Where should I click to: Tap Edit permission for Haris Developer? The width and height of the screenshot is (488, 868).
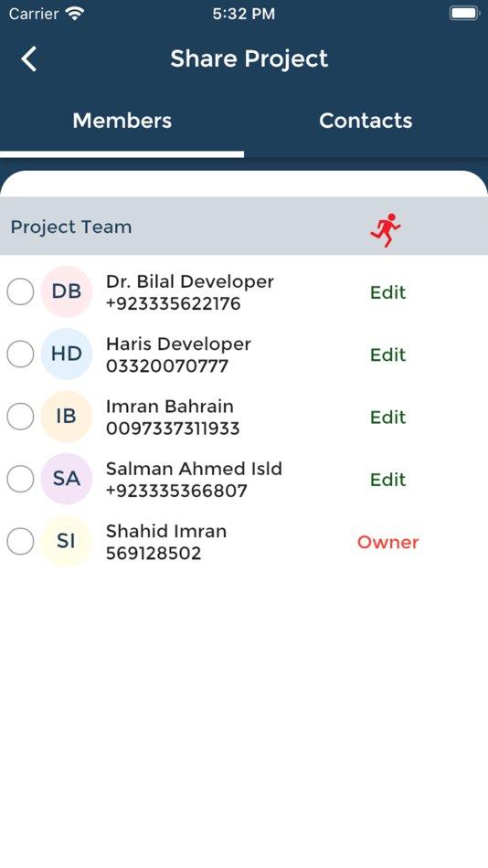pyautogui.click(x=387, y=355)
